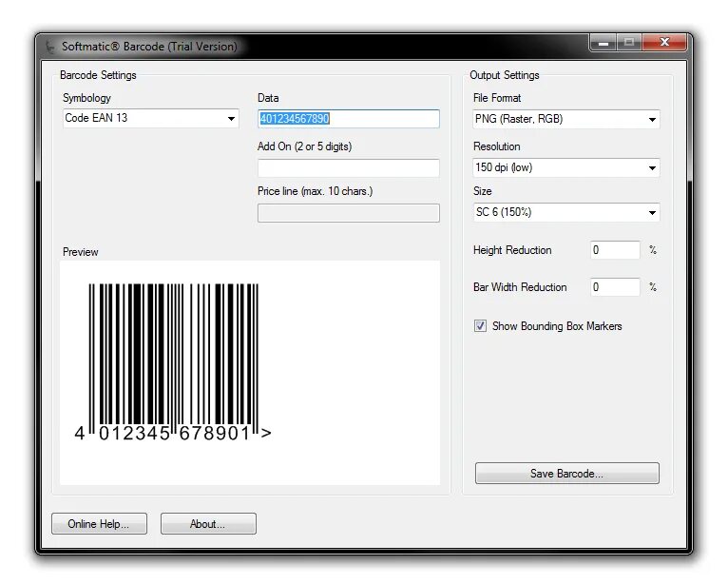Click the Height Reduction value field
Image resolution: width=728 pixels, height=584 pixels.
tap(615, 250)
